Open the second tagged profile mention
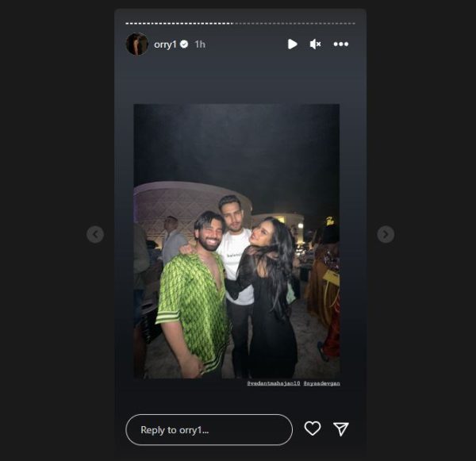The width and height of the screenshot is (476, 461). (x=321, y=383)
